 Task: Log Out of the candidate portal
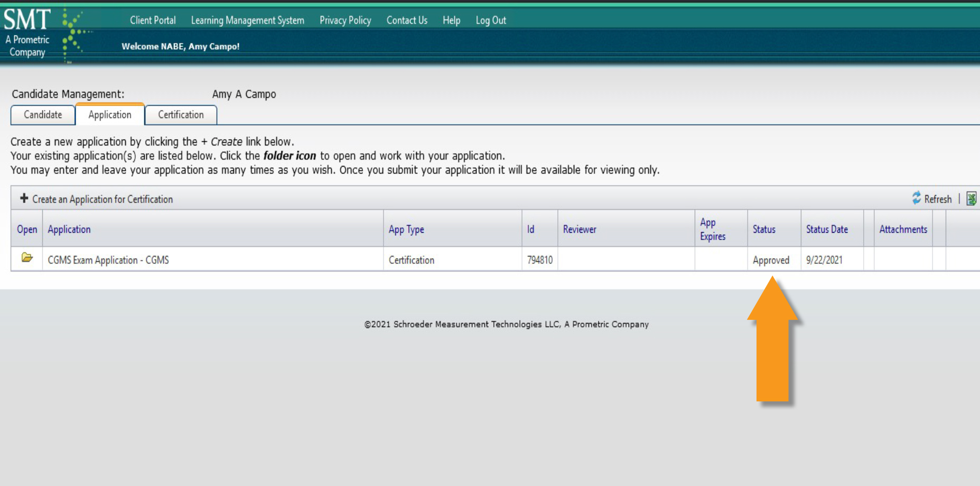point(491,20)
